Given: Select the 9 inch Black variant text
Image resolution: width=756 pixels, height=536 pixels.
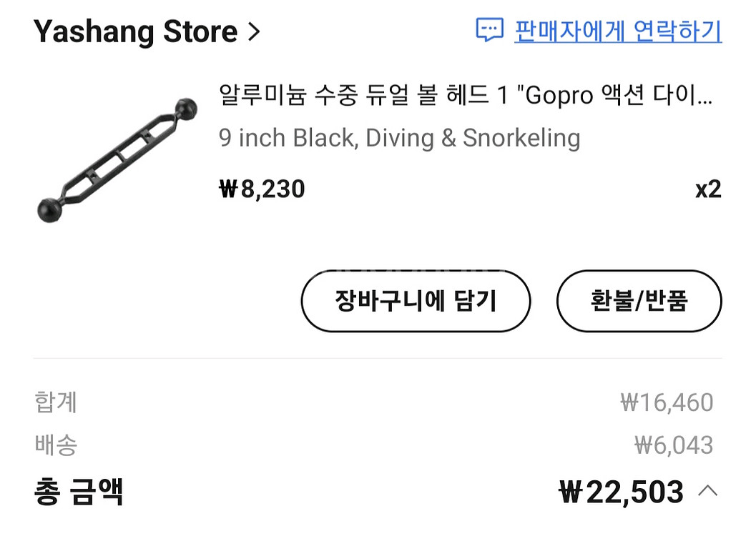Looking at the screenshot, I should click(287, 137).
